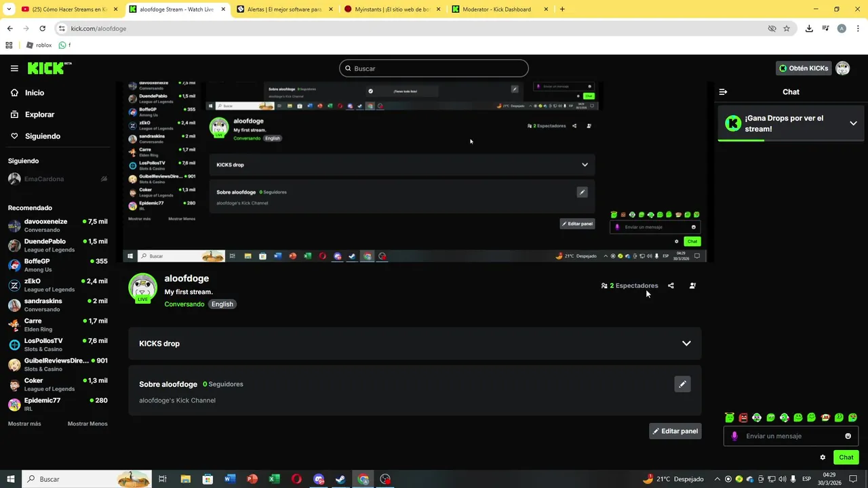Open EmaCardona followed channel
Screen dimensions: 868x488
[x=58, y=179]
